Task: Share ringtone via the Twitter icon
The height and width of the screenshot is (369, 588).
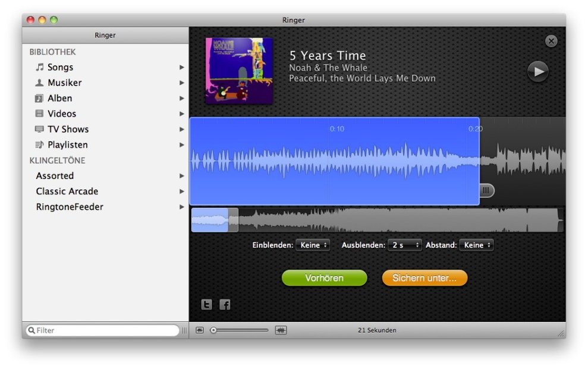Action: (x=206, y=305)
